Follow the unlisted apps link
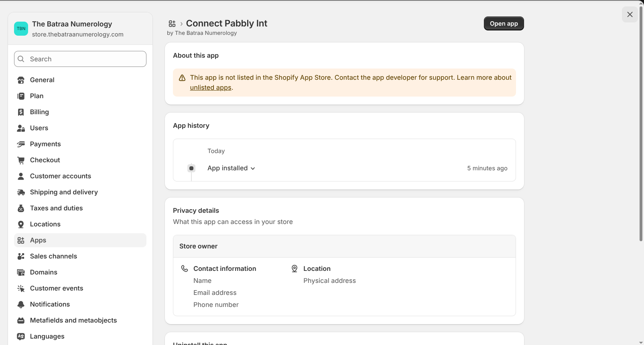The image size is (644, 345). (211, 88)
